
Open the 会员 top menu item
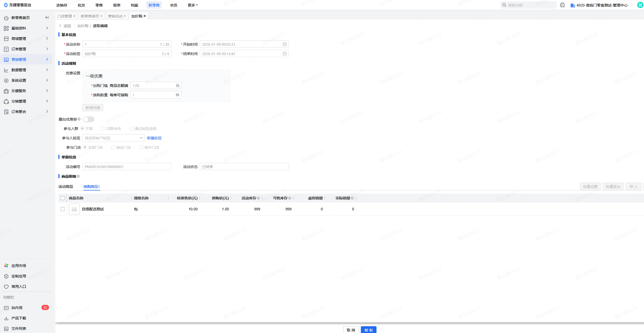coord(173,5)
